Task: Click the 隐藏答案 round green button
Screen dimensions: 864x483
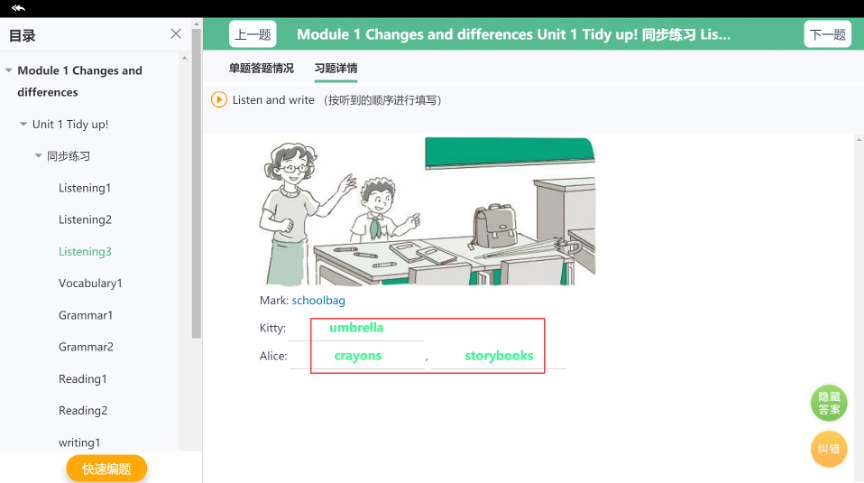Action: tap(829, 403)
